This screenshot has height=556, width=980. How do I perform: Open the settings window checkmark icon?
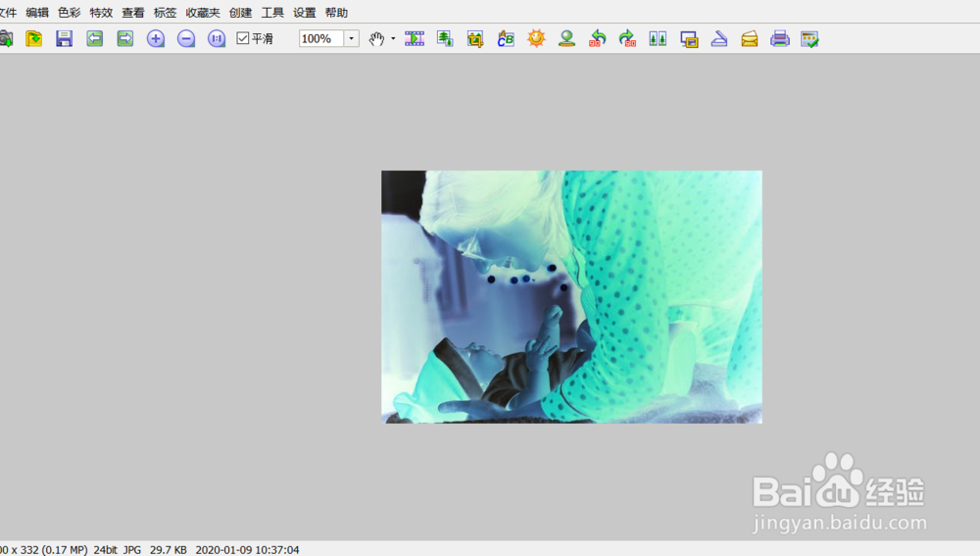(810, 39)
